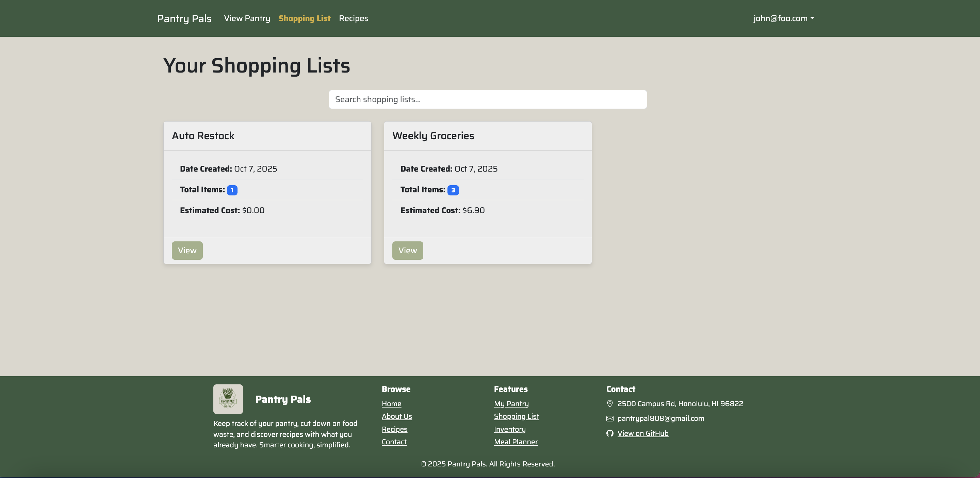Image resolution: width=980 pixels, height=478 pixels.
Task: View the Weekly Groceries shopping list
Action: [x=407, y=250]
